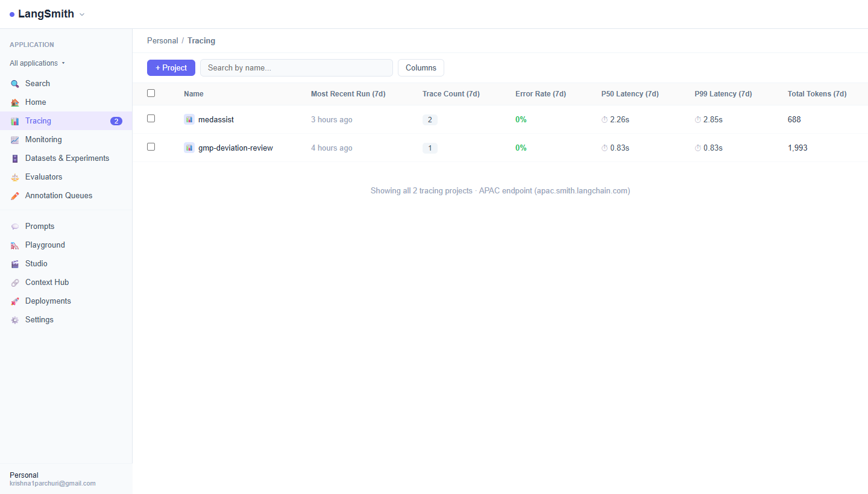The image size is (868, 494).
Task: Click the gmp-deviation-review project icon
Action: [x=189, y=148]
